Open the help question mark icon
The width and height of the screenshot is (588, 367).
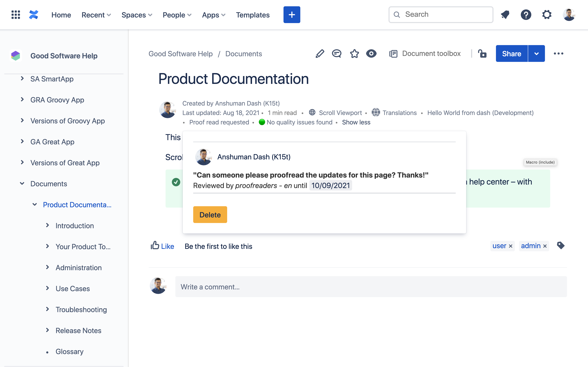[x=526, y=15]
